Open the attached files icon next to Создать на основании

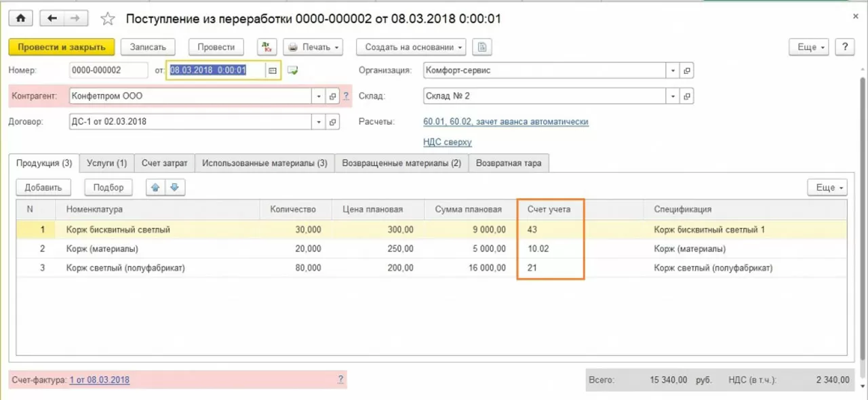pos(482,47)
